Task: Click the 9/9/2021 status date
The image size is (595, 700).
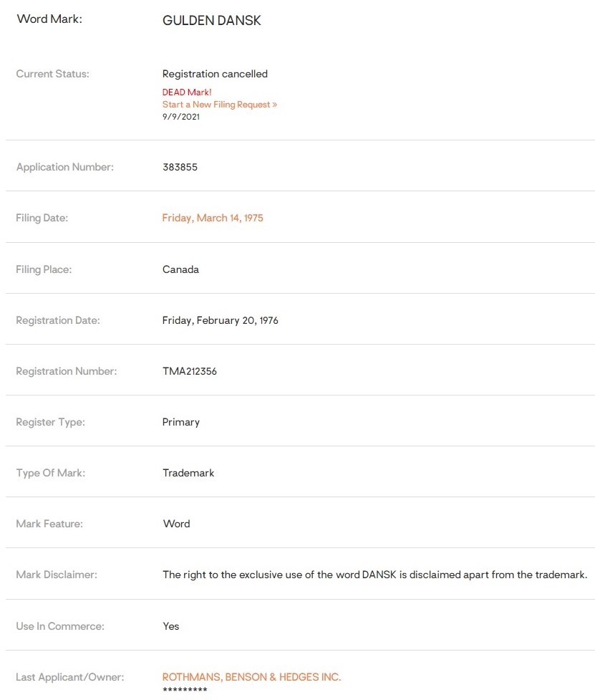Action: click(x=181, y=117)
